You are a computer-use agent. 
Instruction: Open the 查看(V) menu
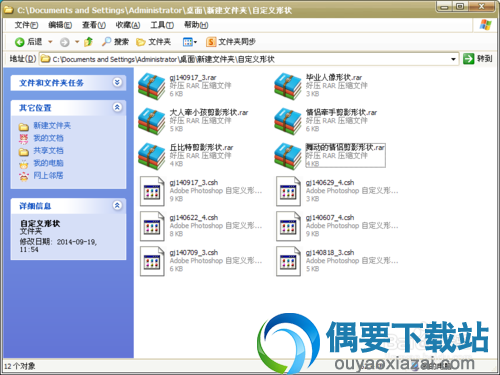94,25
